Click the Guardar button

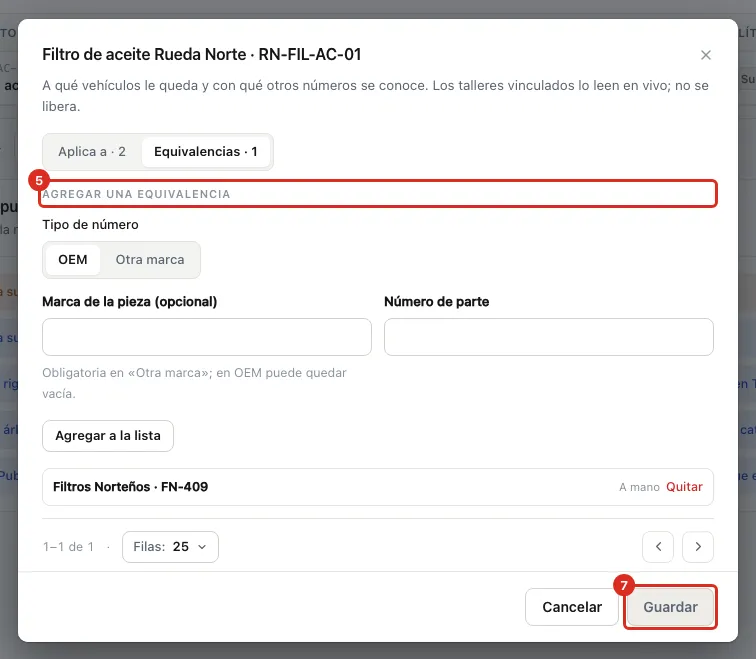(670, 607)
